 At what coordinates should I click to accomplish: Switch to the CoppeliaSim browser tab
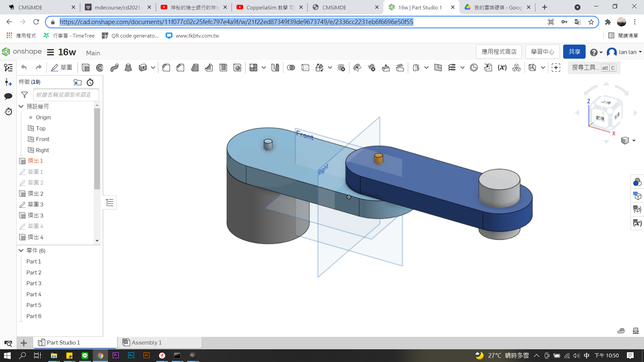[x=269, y=7]
